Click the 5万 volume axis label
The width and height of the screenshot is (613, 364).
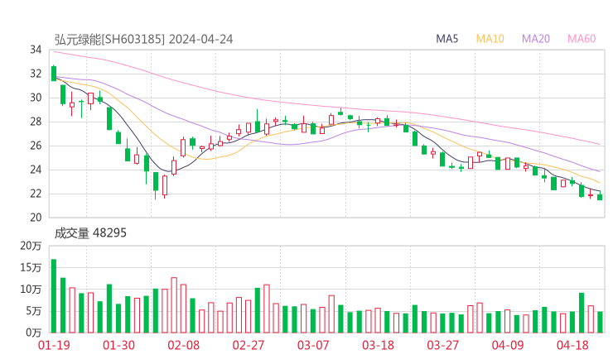34,311
